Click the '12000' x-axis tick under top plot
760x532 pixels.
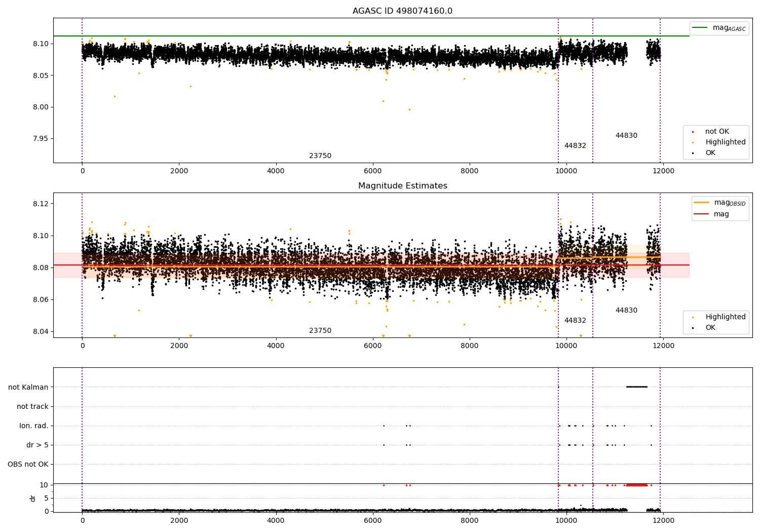coord(663,171)
